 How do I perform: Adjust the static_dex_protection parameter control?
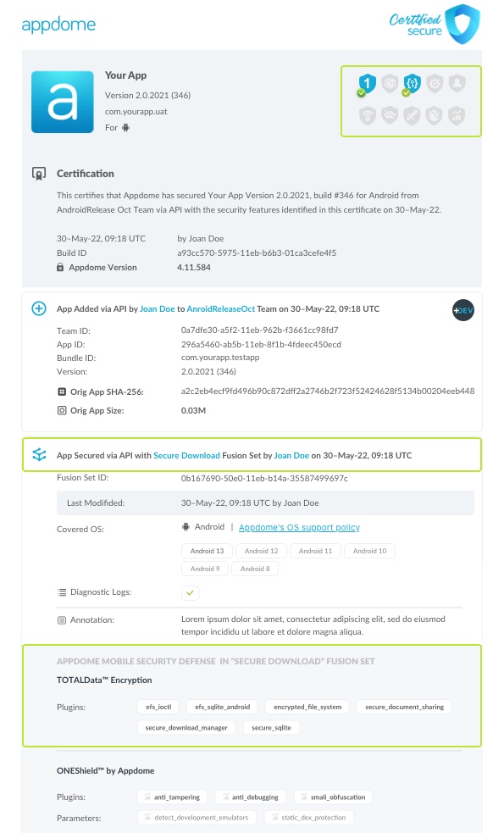(x=274, y=816)
